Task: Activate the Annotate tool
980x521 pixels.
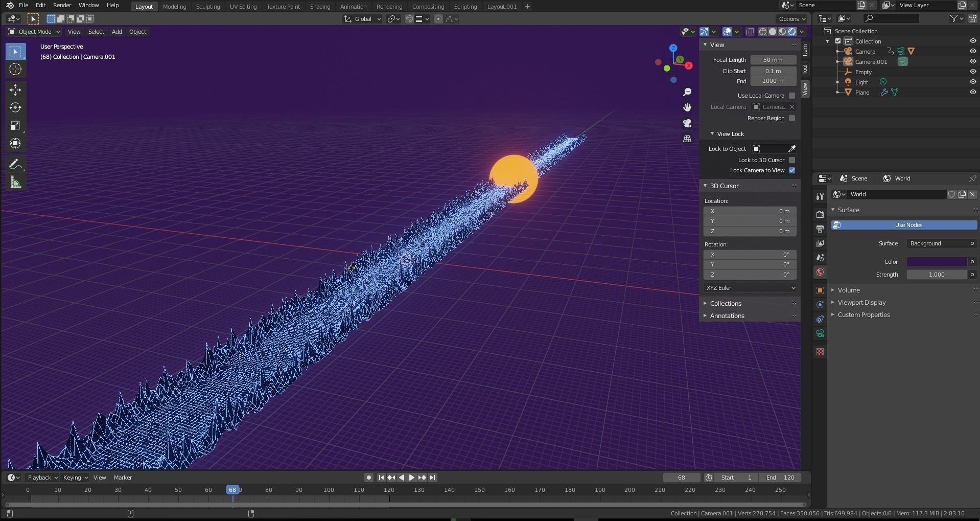Action: (x=15, y=164)
